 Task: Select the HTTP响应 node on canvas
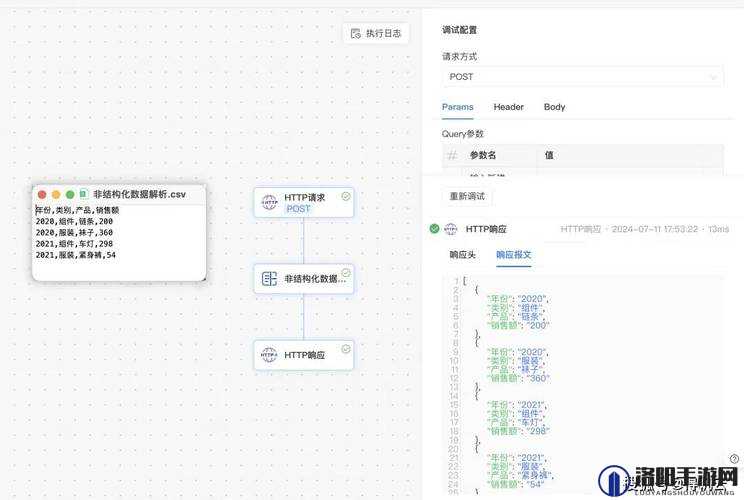(304, 355)
